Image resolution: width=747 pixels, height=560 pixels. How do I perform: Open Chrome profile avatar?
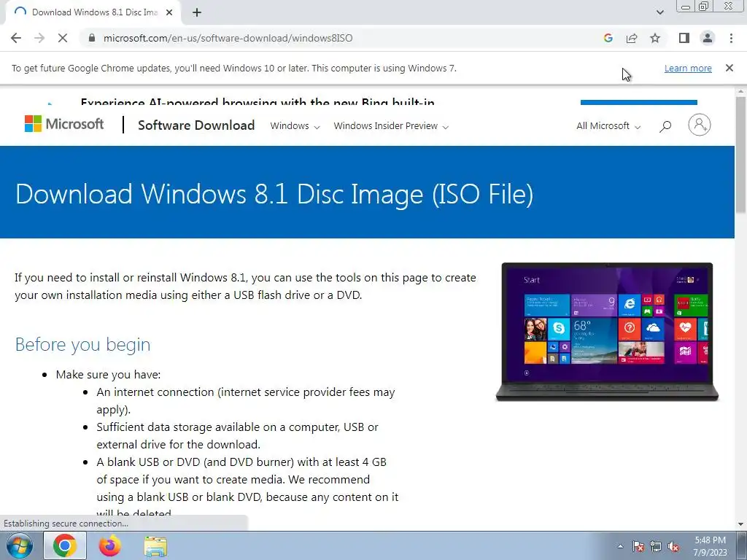[708, 38]
